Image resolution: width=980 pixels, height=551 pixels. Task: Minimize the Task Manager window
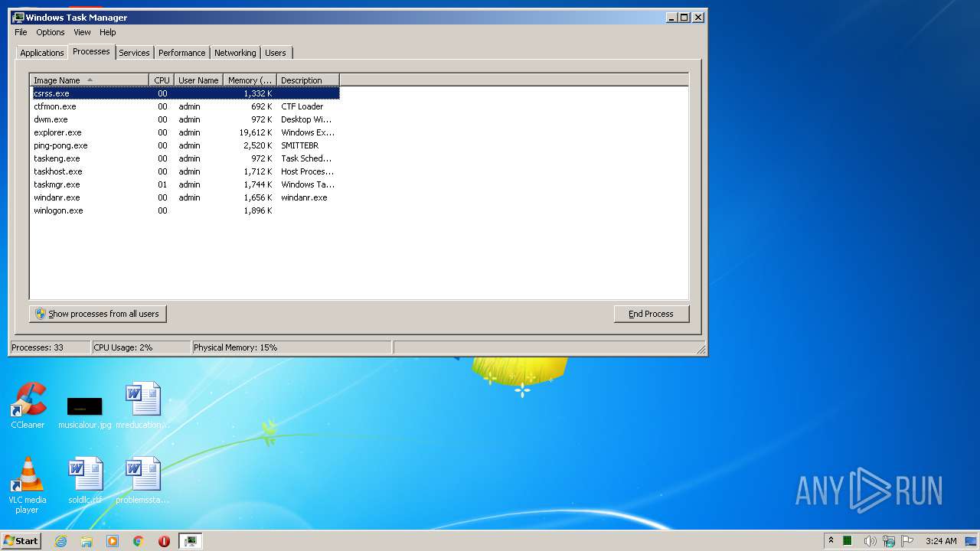(671, 17)
